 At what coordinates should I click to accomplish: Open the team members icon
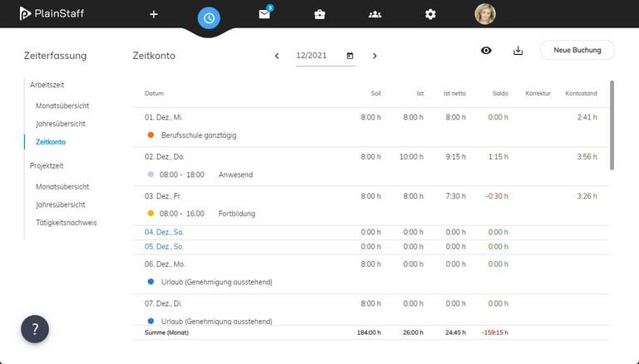point(375,14)
